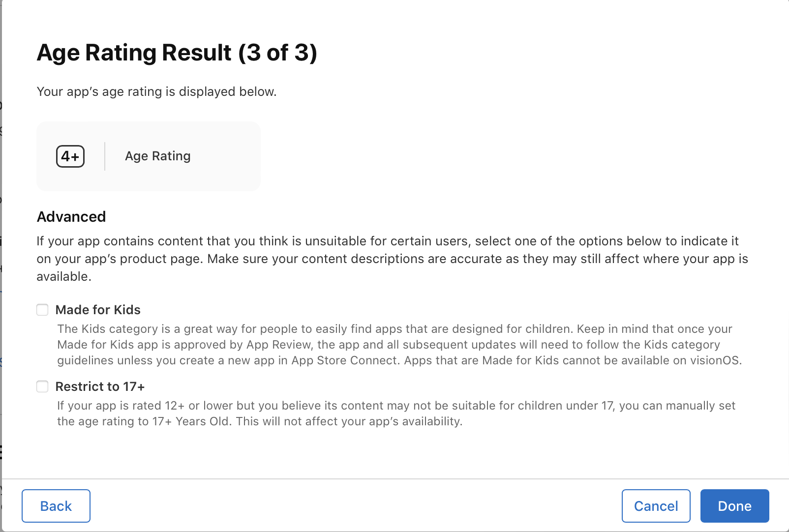Click the '(3 of 3)' step indicator
Image resolution: width=789 pixels, height=532 pixels.
(x=278, y=53)
